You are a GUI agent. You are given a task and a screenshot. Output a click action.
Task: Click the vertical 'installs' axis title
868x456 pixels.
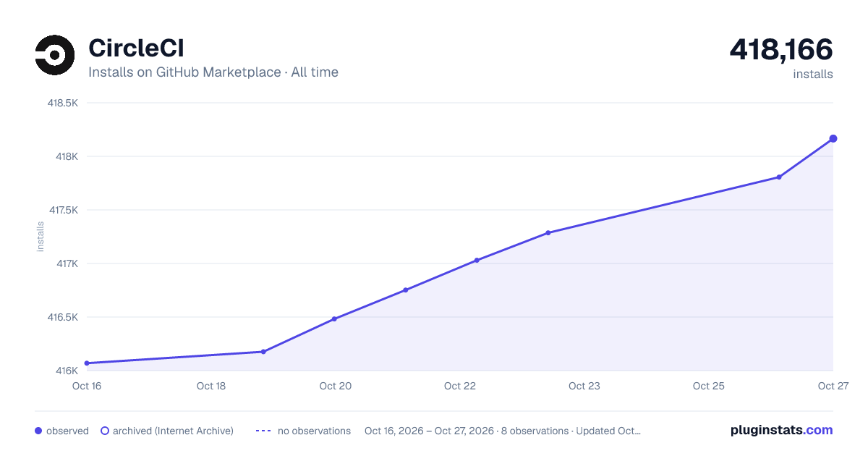[41, 237]
